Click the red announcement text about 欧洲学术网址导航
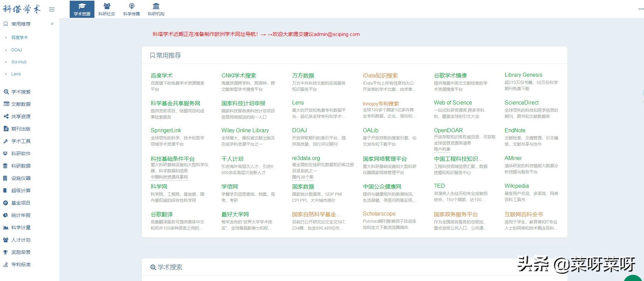644x281 pixels. coord(256,34)
